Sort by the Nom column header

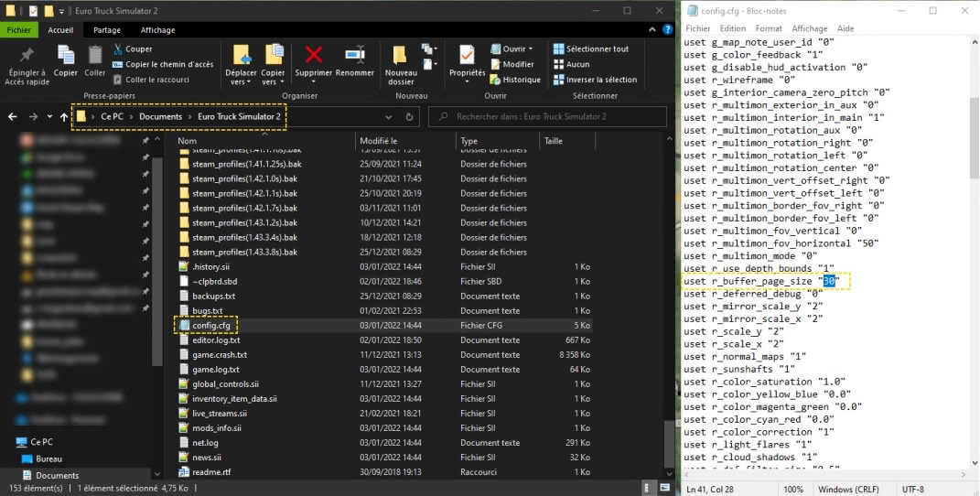tap(187, 141)
